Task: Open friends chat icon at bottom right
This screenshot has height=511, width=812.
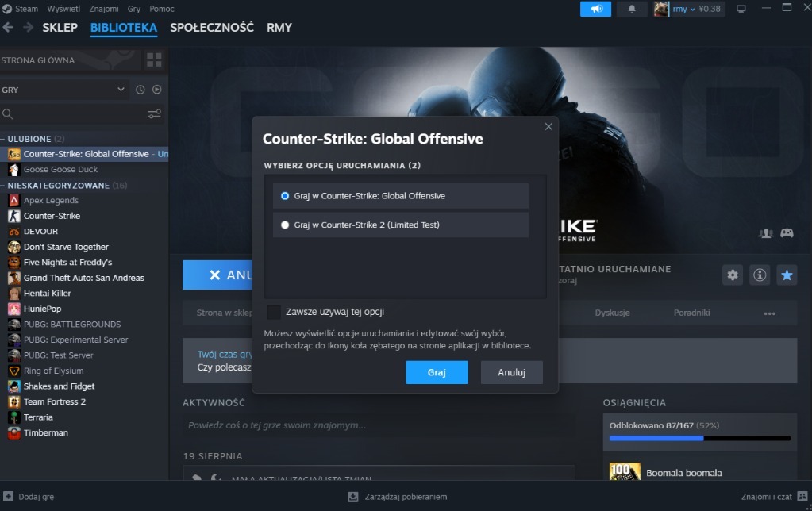Action: (802, 497)
